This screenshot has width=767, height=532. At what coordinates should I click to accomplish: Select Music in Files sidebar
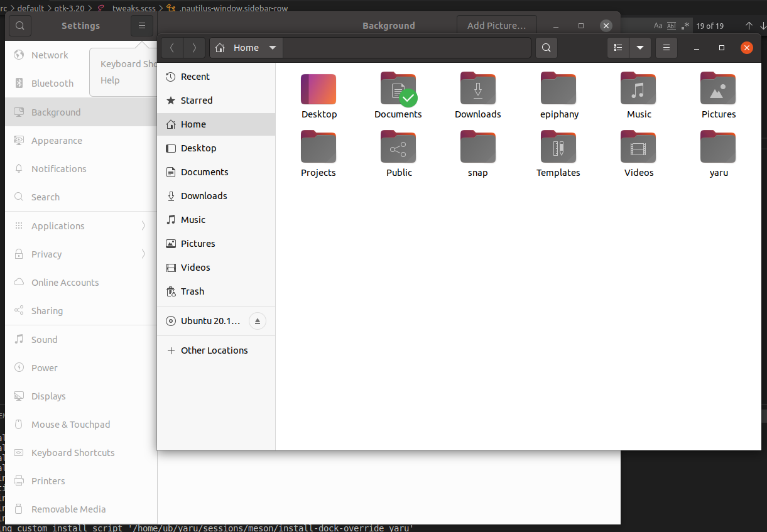click(x=216, y=220)
